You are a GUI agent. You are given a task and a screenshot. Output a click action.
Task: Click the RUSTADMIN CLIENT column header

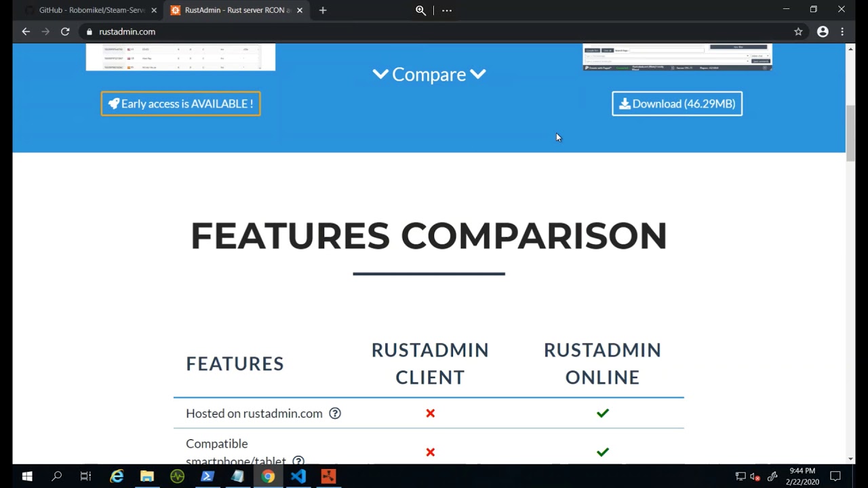point(430,364)
